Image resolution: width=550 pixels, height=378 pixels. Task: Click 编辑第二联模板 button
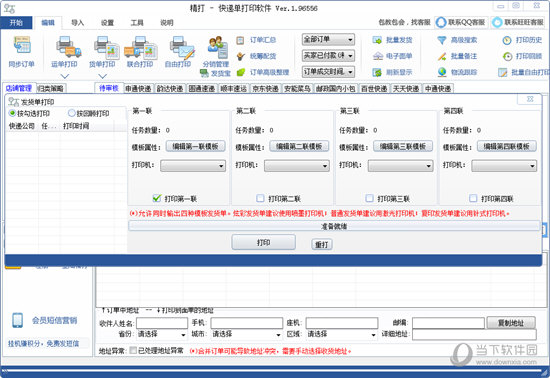click(299, 146)
